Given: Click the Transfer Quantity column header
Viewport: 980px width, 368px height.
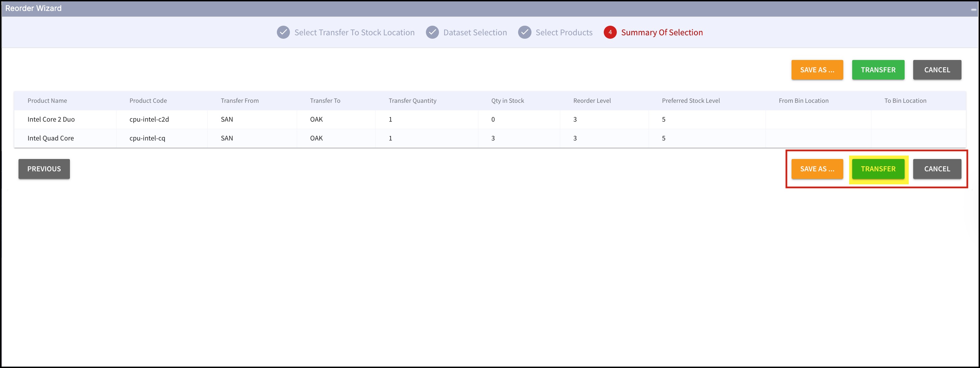Looking at the screenshot, I should point(413,100).
